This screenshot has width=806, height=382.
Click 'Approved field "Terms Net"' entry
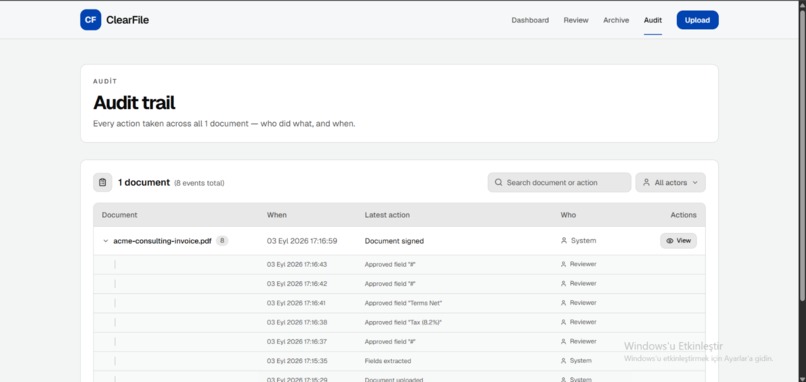coord(403,303)
